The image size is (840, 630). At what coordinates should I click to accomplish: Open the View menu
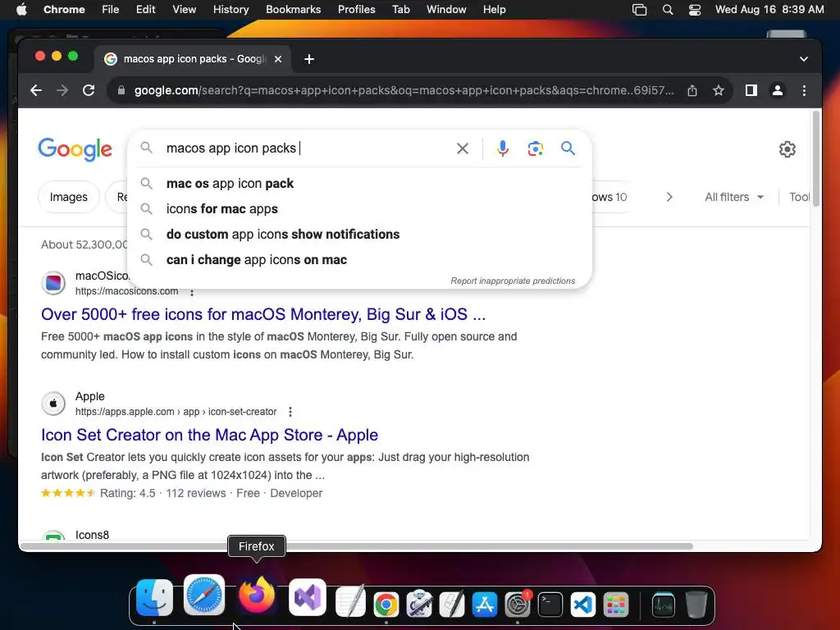[185, 10]
